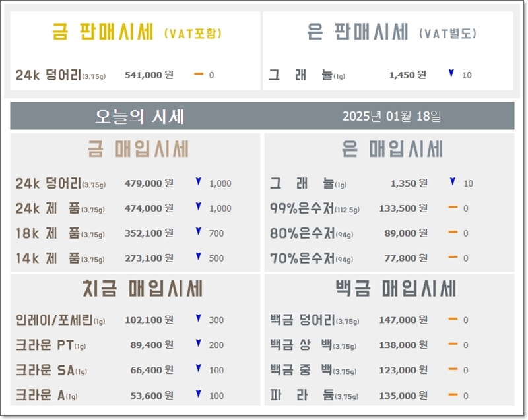Click the down arrow in the 14k 제품 row
The width and height of the screenshot is (528, 420).
199,256
